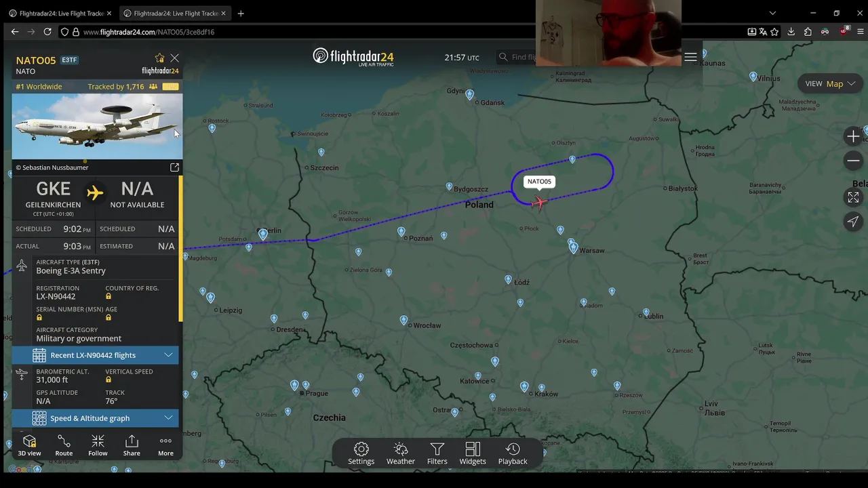Image resolution: width=868 pixels, height=488 pixels.
Task: Reload the current page
Action: [x=47, y=32]
